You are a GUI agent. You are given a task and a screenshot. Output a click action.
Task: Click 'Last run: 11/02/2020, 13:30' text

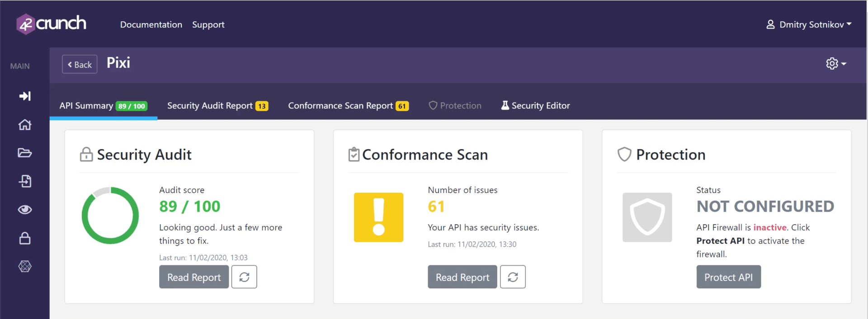click(472, 244)
